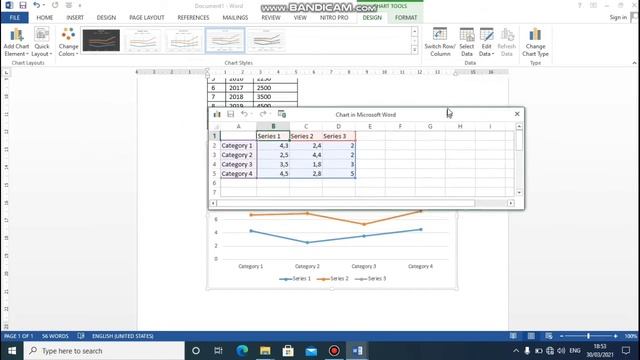Expand the Chart Styles gallery
This screenshot has width=640, height=360.
point(414,50)
